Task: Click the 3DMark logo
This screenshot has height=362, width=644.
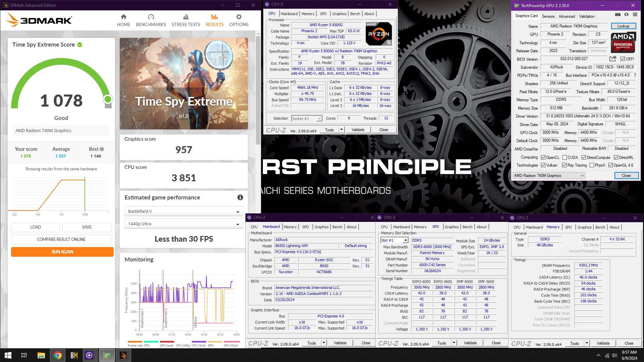Action: coord(39,20)
